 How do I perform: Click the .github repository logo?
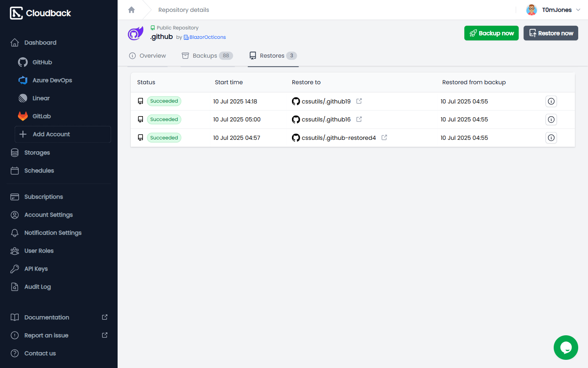[136, 33]
